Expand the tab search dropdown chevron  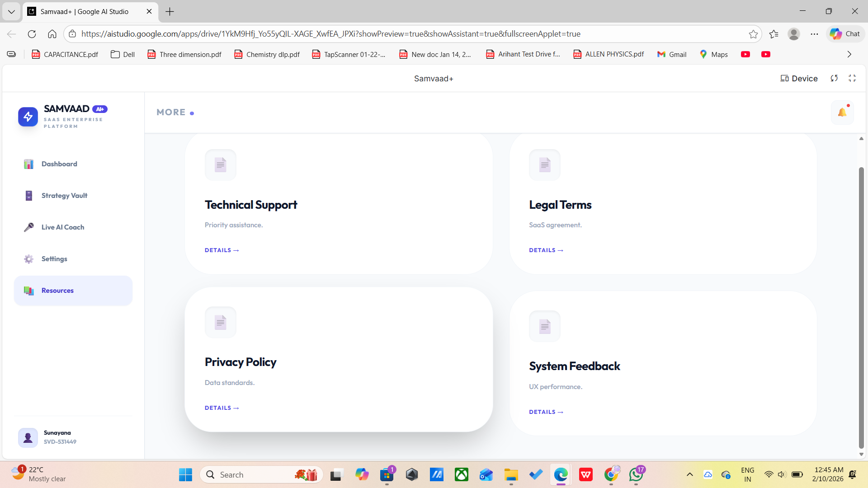(11, 11)
